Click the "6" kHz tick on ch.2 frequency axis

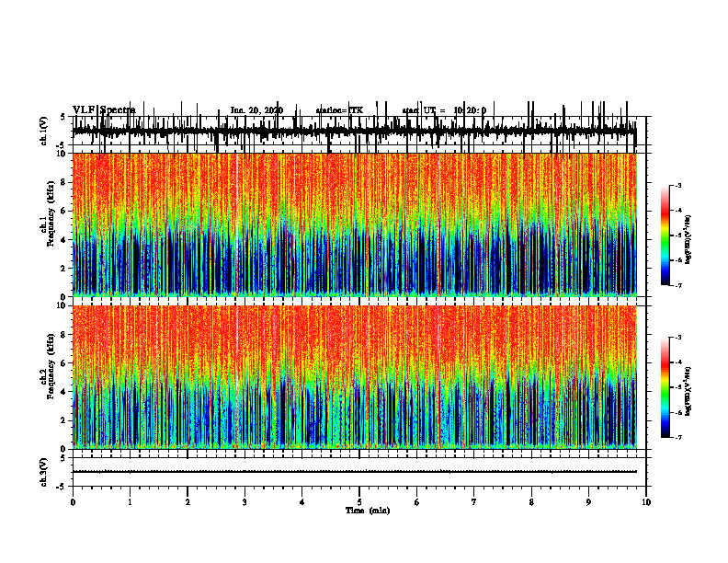[64, 363]
